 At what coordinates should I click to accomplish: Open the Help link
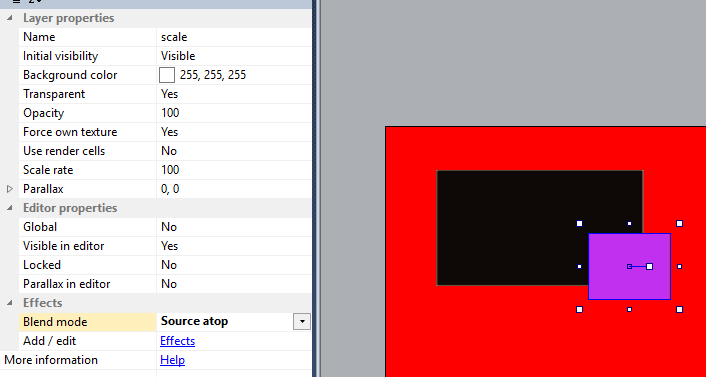pyautogui.click(x=172, y=360)
